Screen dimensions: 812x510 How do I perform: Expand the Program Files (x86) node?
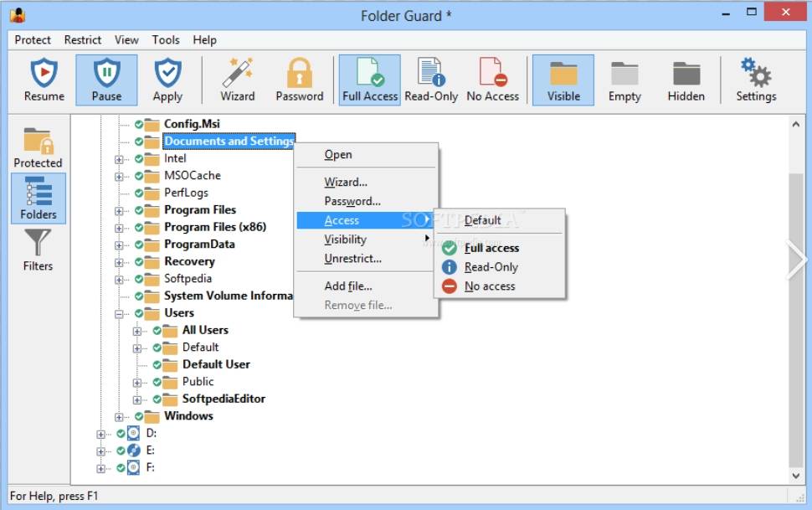click(119, 228)
